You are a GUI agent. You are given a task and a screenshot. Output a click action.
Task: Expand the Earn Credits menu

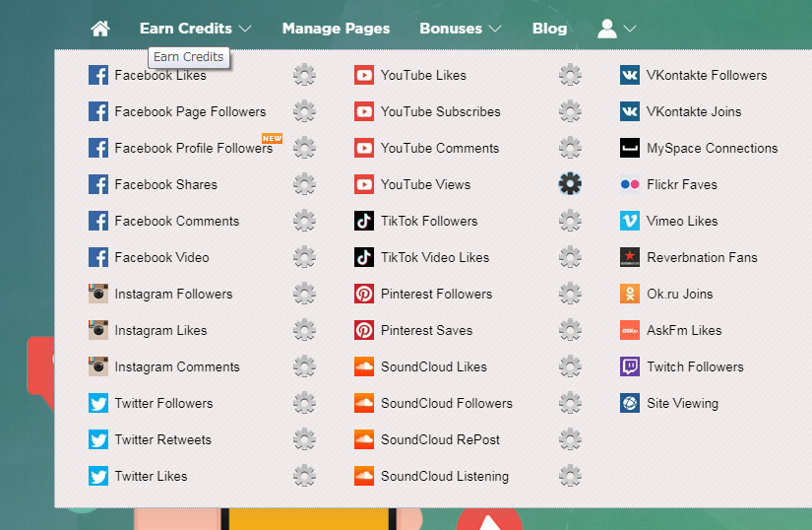pyautogui.click(x=195, y=29)
